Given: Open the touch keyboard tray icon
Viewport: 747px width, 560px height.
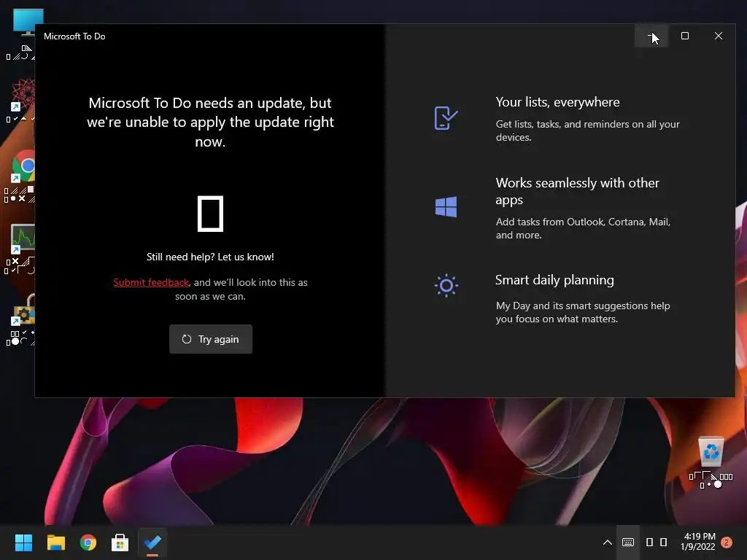Looking at the screenshot, I should [x=628, y=542].
